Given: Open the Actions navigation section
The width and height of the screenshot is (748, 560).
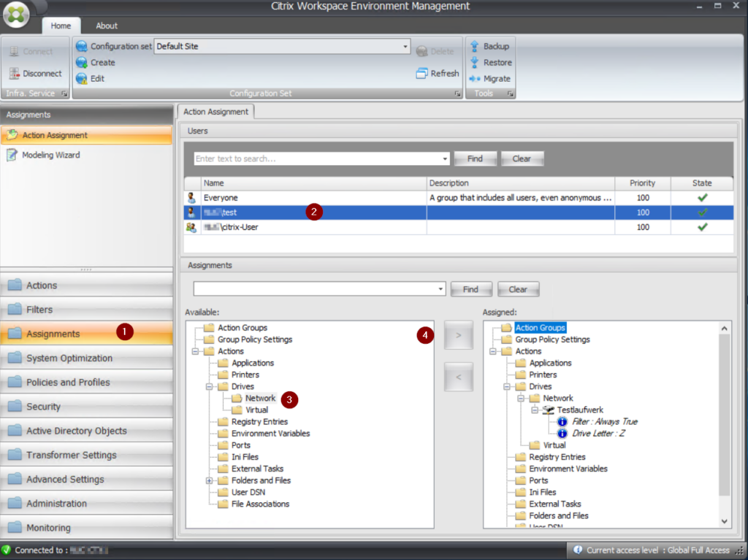Looking at the screenshot, I should 86,285.
